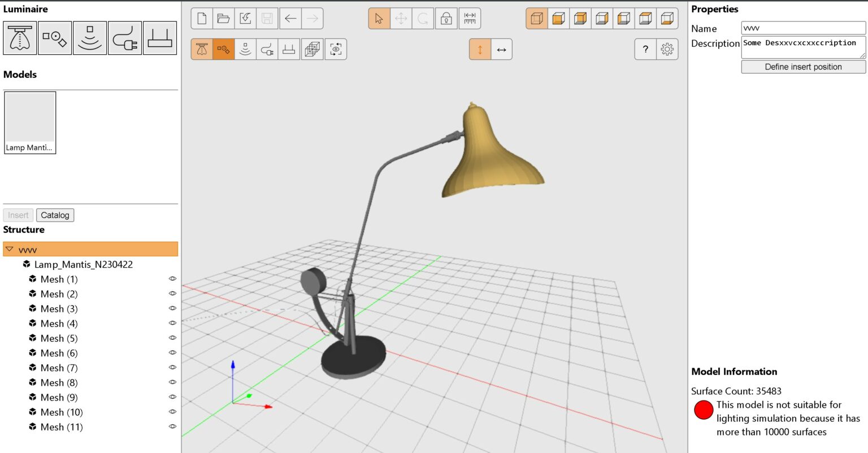Activate the measurement ruler tool
This screenshot has height=453, width=868.
coord(470,19)
